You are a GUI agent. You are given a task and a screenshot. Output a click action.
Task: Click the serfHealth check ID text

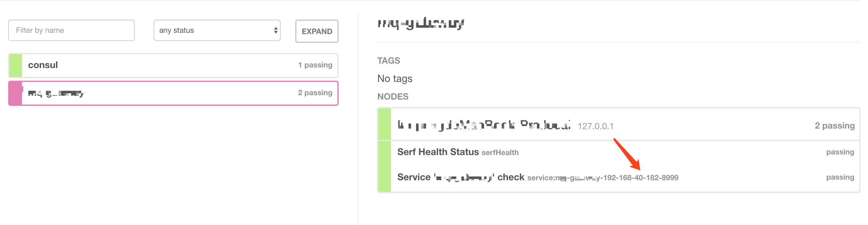(500, 153)
